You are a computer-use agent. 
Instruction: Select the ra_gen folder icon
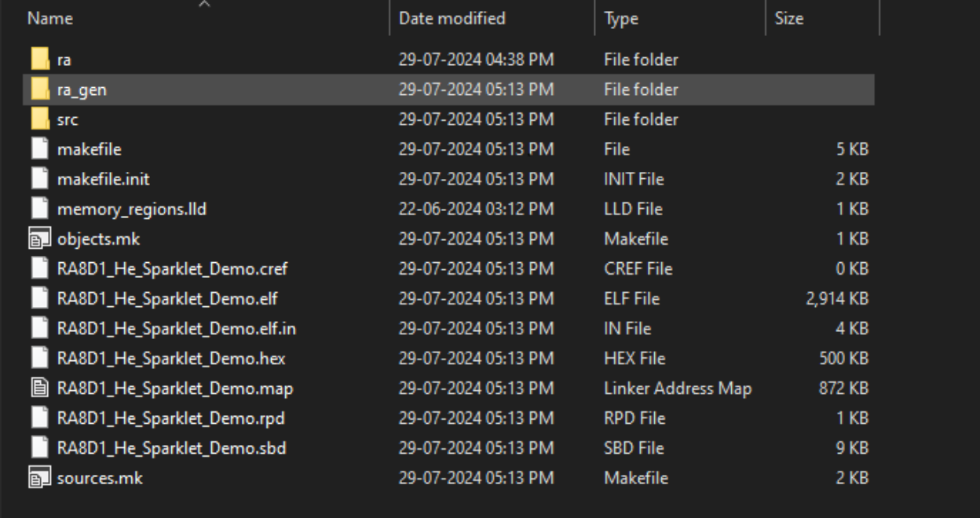pyautogui.click(x=40, y=89)
